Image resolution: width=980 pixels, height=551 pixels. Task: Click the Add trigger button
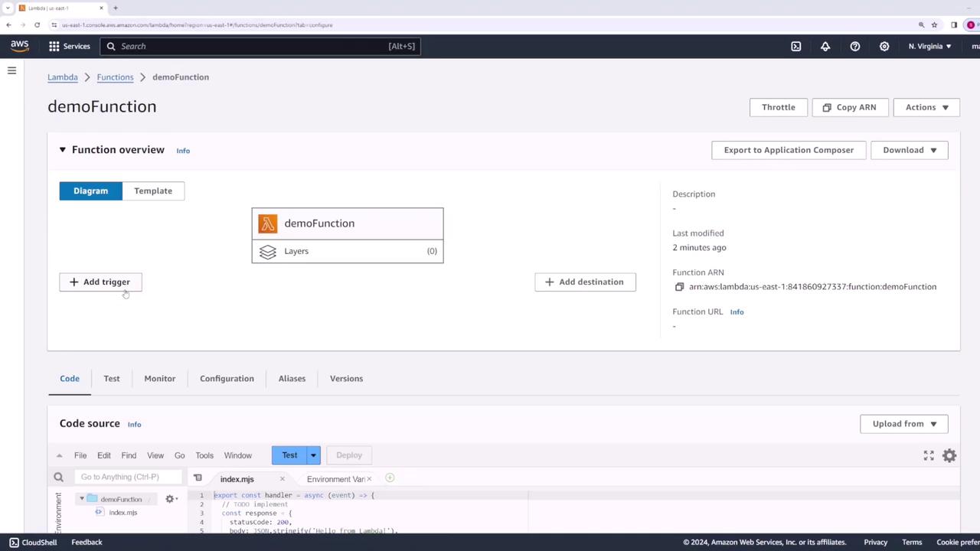click(x=100, y=282)
